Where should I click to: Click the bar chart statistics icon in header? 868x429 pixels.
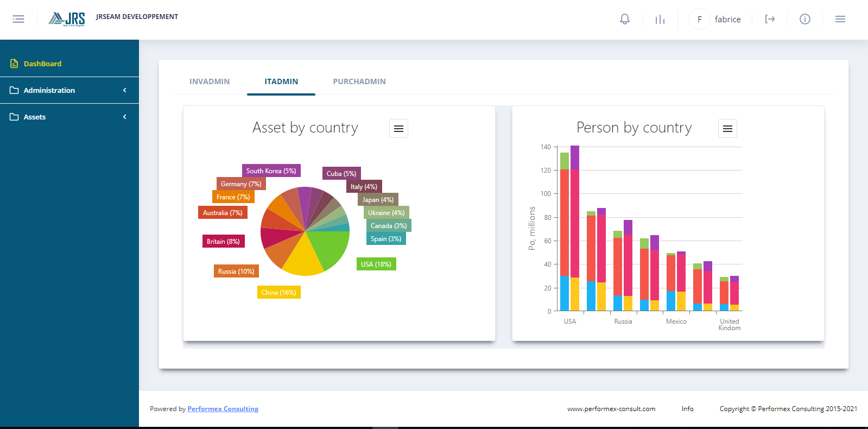click(660, 20)
